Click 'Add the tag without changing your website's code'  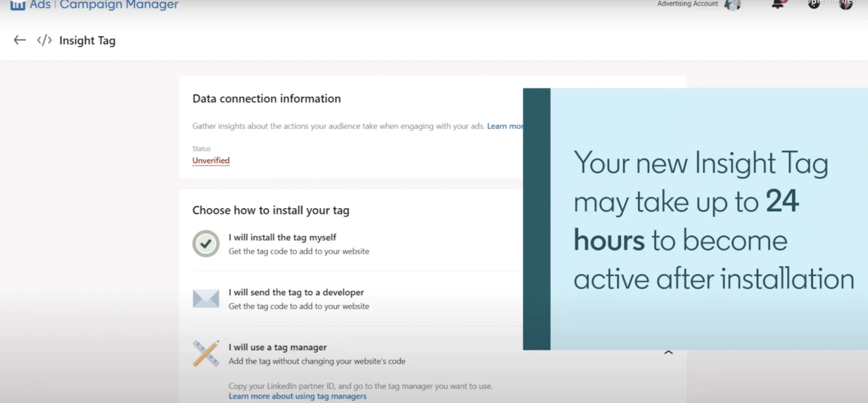(x=317, y=361)
